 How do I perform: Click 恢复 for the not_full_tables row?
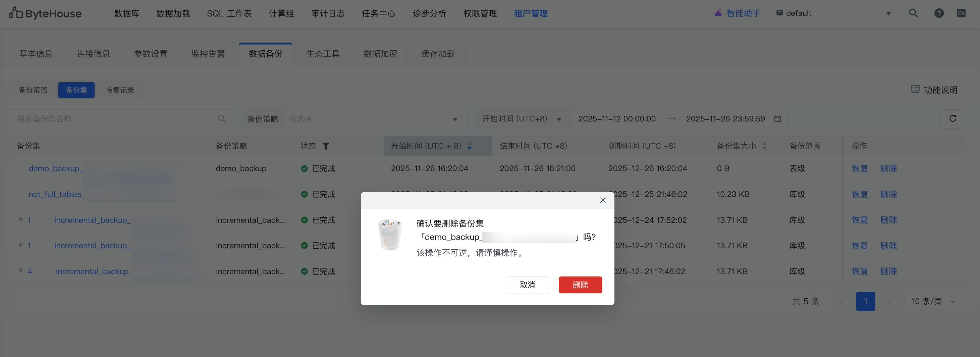pos(859,195)
